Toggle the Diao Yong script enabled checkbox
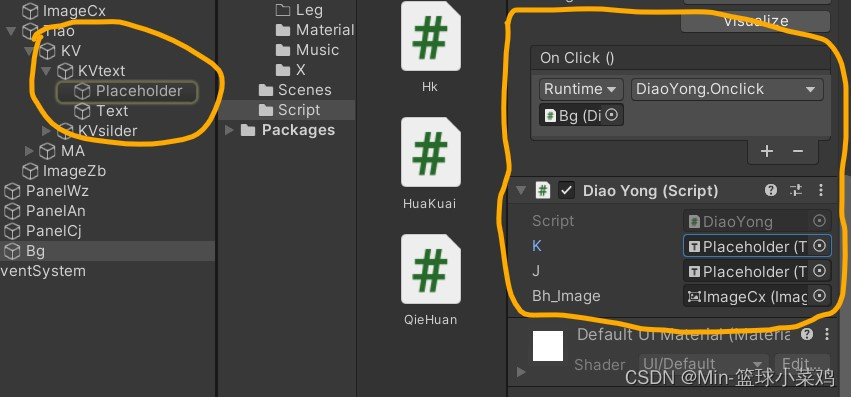Screen dimensions: 851x397 567,191
